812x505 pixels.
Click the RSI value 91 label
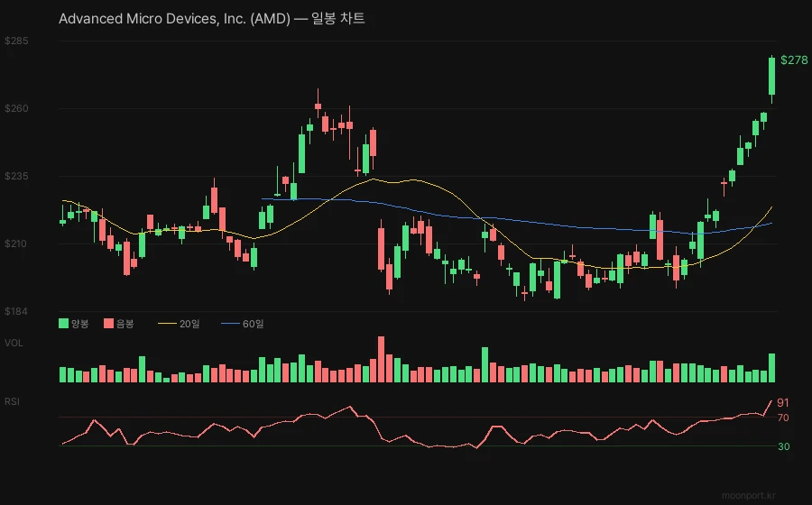tap(783, 402)
